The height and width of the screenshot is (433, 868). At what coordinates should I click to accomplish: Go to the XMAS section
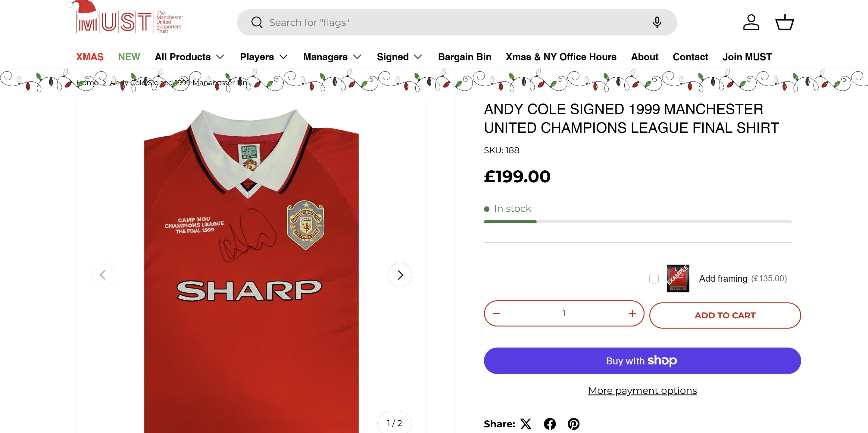pos(90,57)
